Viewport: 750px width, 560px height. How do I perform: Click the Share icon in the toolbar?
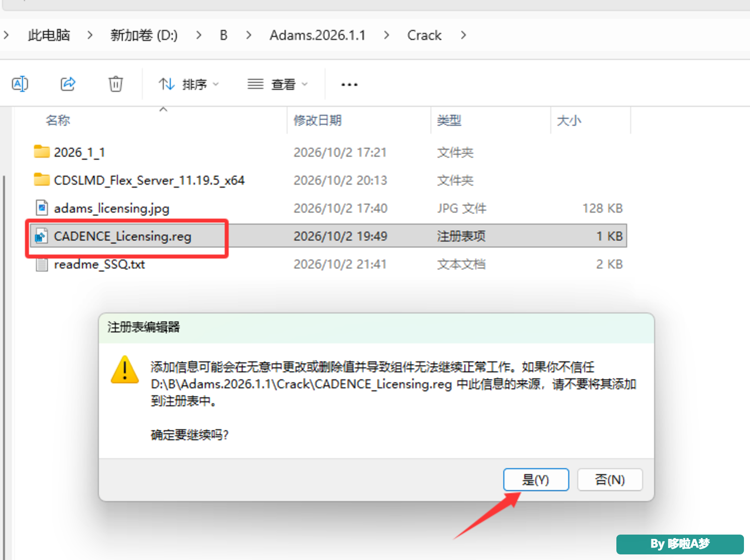68,84
